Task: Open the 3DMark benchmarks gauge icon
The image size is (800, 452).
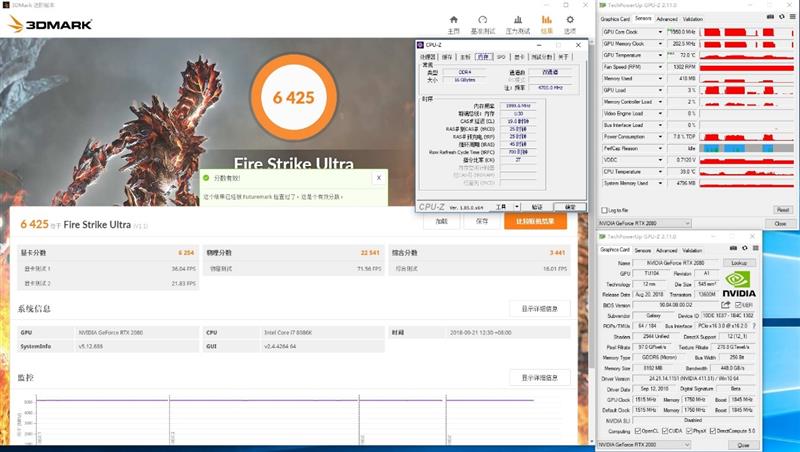Action: click(483, 20)
